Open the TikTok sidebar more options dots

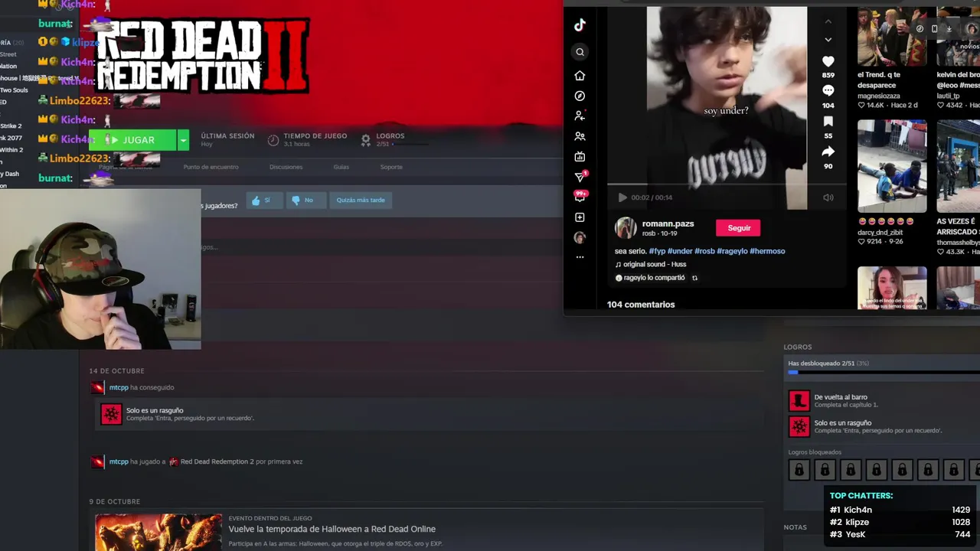[580, 257]
